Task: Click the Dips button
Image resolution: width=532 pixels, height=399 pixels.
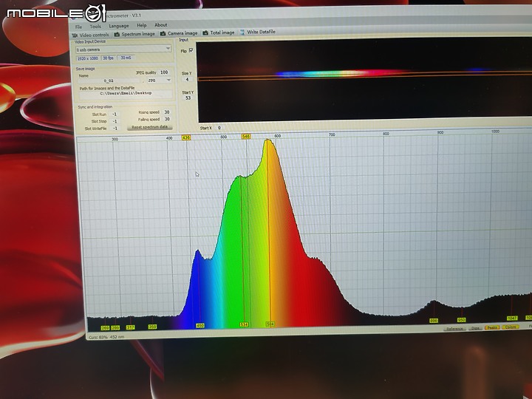Action: coord(475,328)
